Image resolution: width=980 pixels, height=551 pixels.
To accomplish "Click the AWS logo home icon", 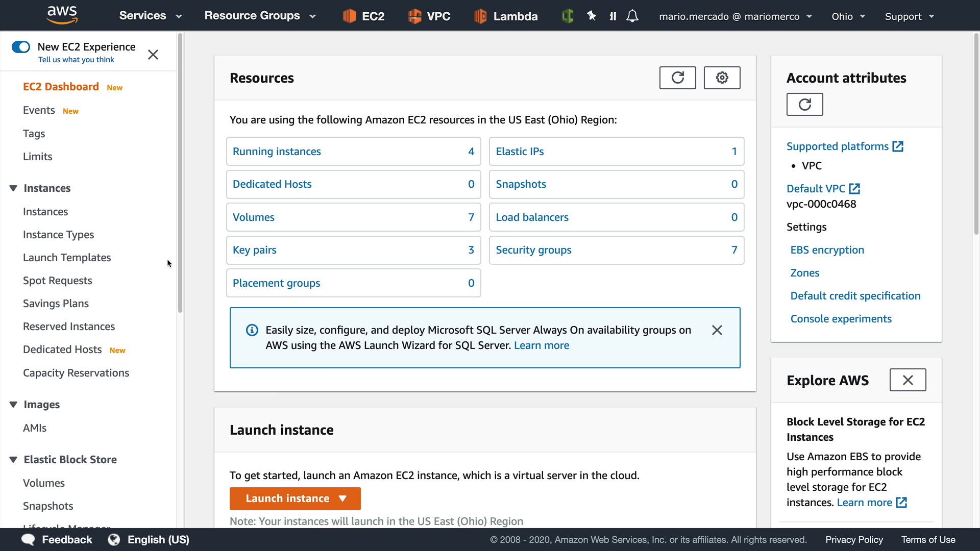I will (62, 15).
